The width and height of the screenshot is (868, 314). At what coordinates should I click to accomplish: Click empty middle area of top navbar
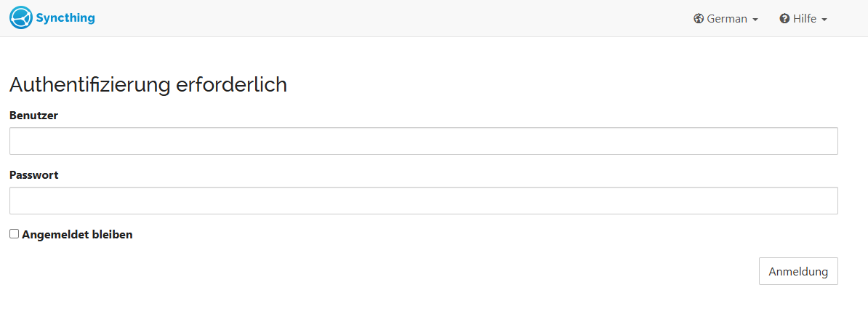[x=393, y=18]
